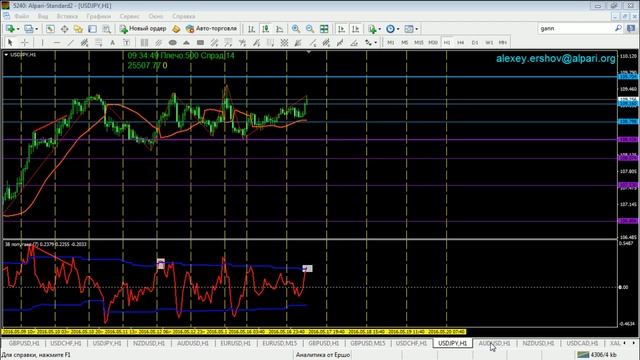
Task: Expand the Profiles dropdown arrow
Action: 36,29
